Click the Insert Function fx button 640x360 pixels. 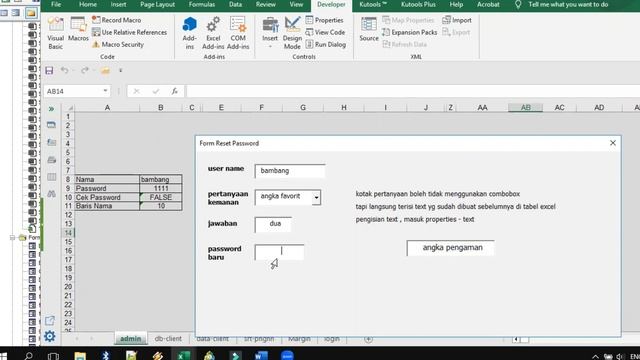pos(175,91)
